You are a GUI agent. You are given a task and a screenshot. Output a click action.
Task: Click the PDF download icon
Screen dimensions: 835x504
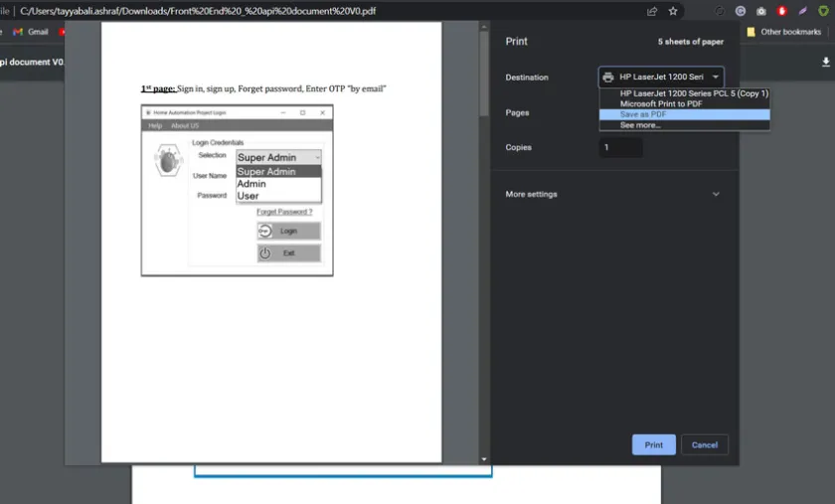(x=824, y=62)
